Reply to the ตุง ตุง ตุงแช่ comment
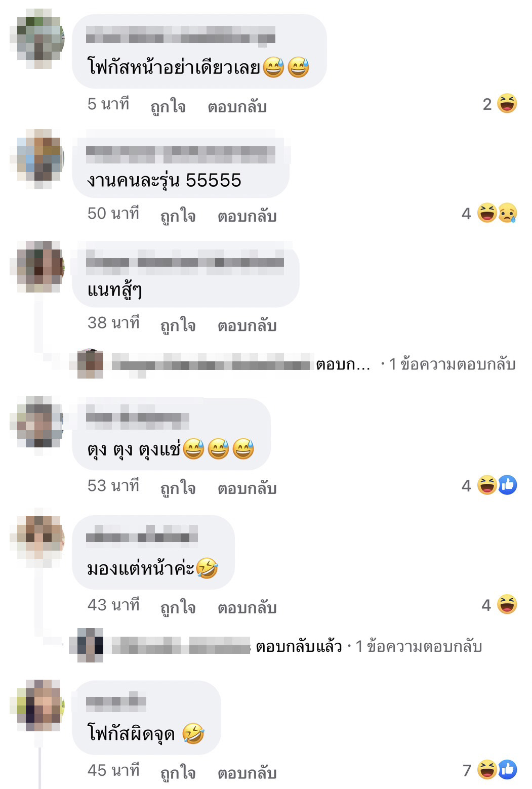The height and width of the screenshot is (789, 532). pyautogui.click(x=247, y=488)
